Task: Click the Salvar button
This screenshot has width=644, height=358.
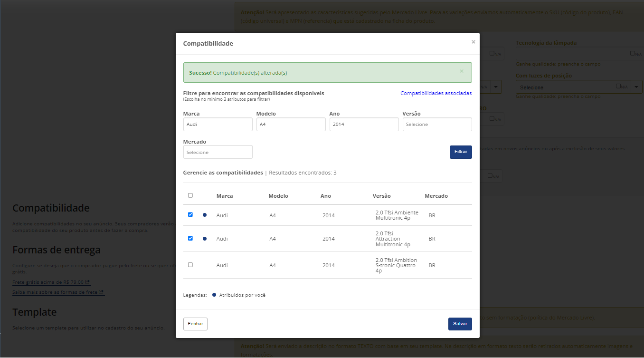Action: pyautogui.click(x=460, y=324)
